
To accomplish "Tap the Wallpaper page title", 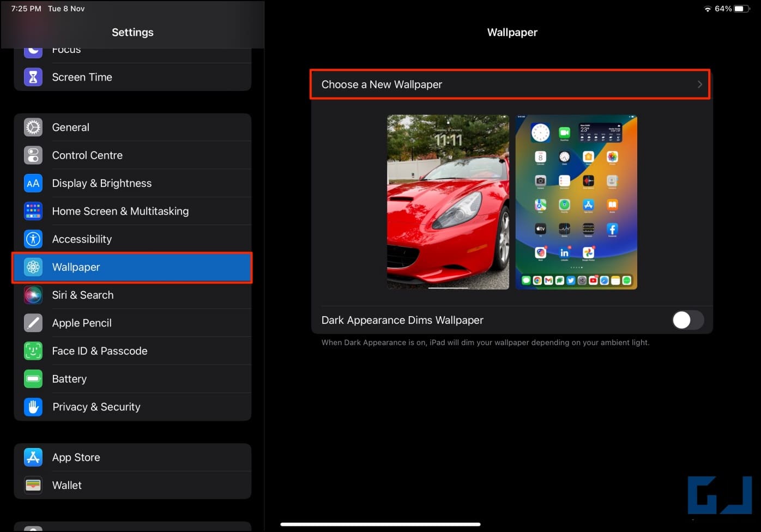I will pos(512,32).
